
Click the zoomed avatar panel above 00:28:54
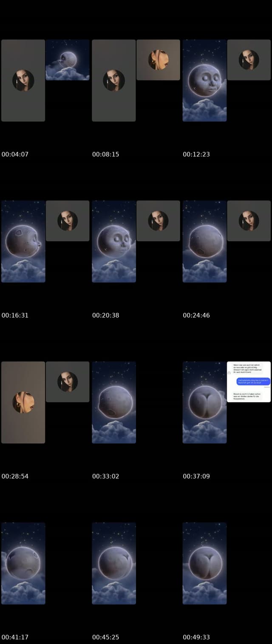(x=23, y=402)
